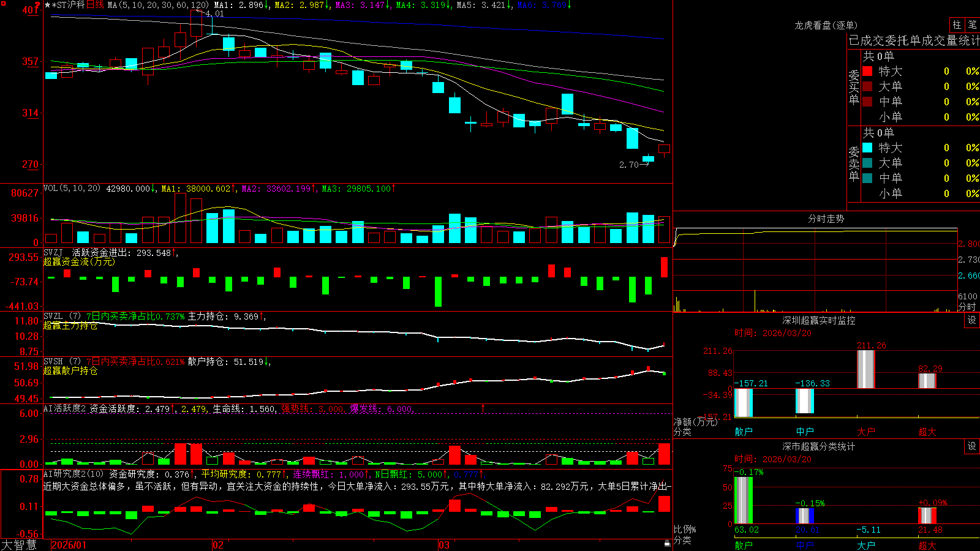Image resolution: width=980 pixels, height=551 pixels.
Task: Switch Dragon-Tiger panel to 柱 bar view
Action: (x=957, y=25)
